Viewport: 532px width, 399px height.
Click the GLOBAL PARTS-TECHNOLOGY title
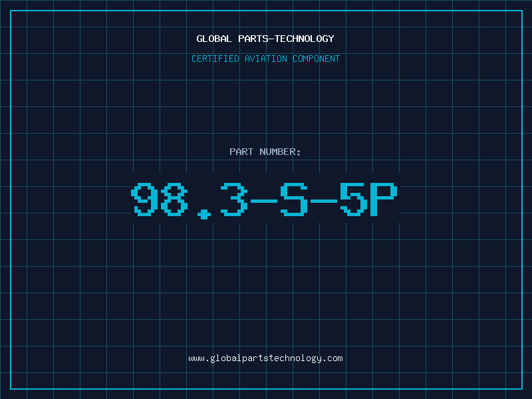265,39
